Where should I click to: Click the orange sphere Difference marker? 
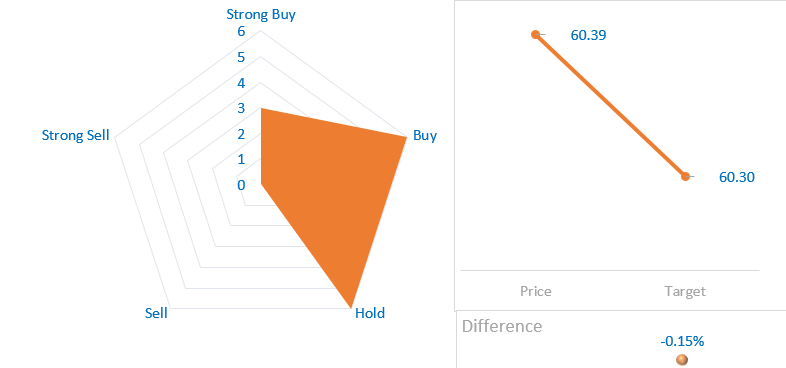(x=682, y=359)
